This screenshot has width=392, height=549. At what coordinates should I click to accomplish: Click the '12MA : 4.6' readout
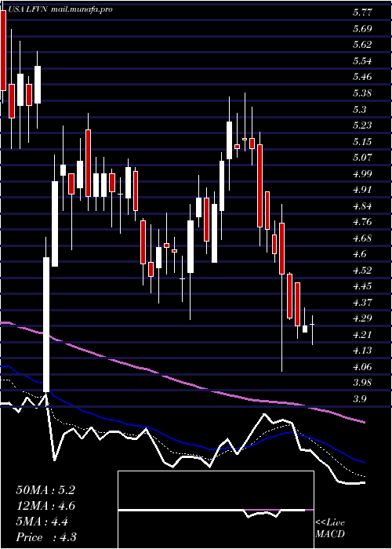click(x=45, y=506)
